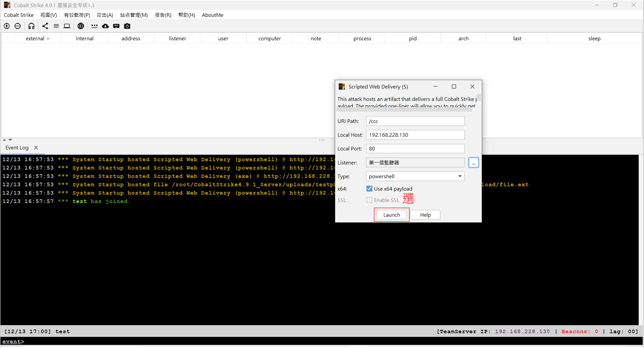
Task: Open downloaded files cloud icon
Action: pyautogui.click(x=105, y=26)
